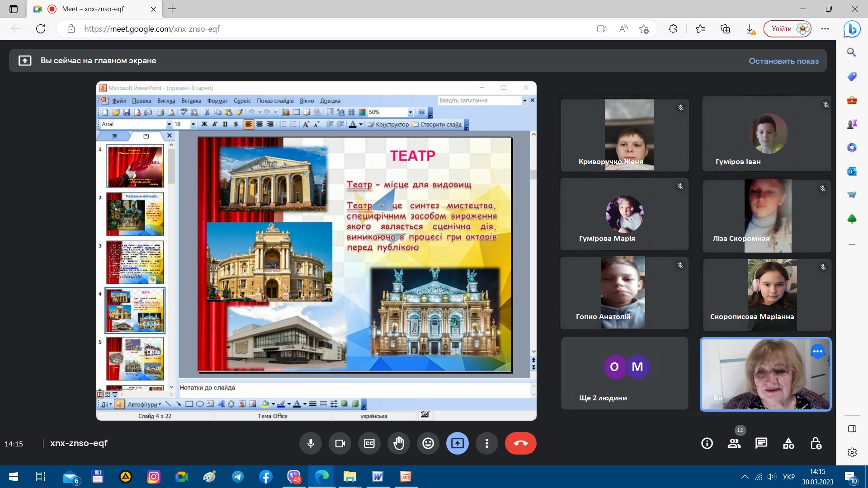
Task: Mute the microphone in Meet
Action: (x=311, y=443)
